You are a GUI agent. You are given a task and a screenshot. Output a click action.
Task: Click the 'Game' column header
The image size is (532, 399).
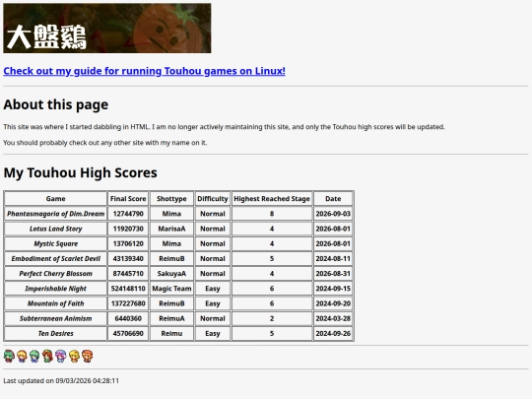point(55,199)
